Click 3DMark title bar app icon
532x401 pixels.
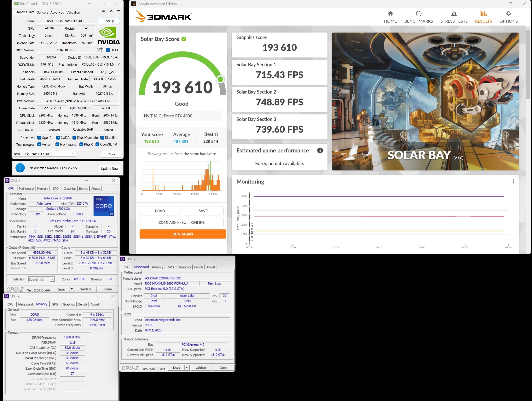pos(133,4)
